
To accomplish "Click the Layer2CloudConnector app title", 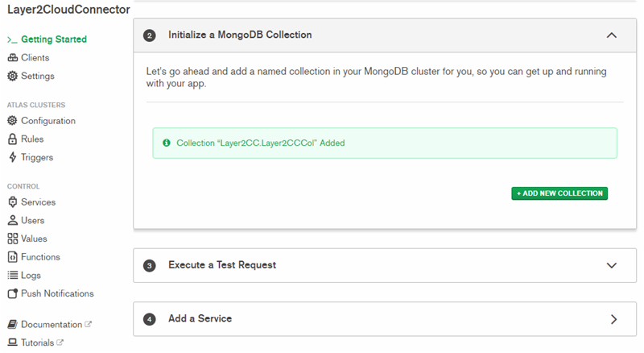I will pyautogui.click(x=68, y=10).
